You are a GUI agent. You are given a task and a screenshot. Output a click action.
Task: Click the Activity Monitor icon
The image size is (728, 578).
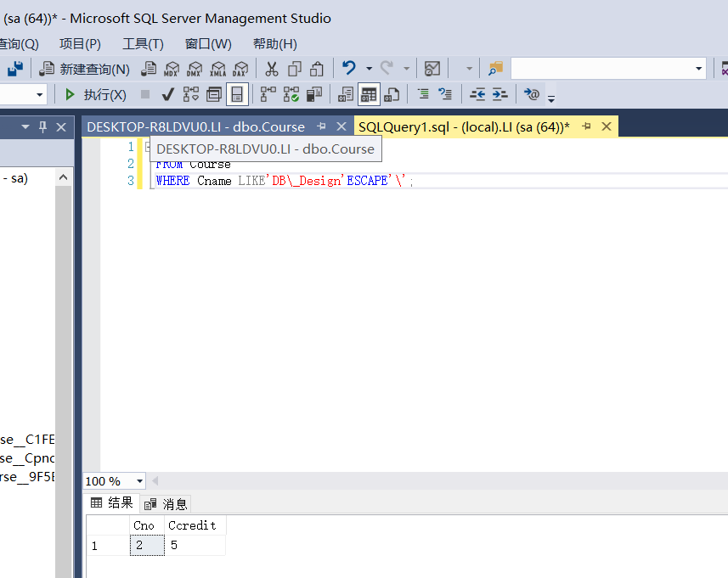coord(432,69)
